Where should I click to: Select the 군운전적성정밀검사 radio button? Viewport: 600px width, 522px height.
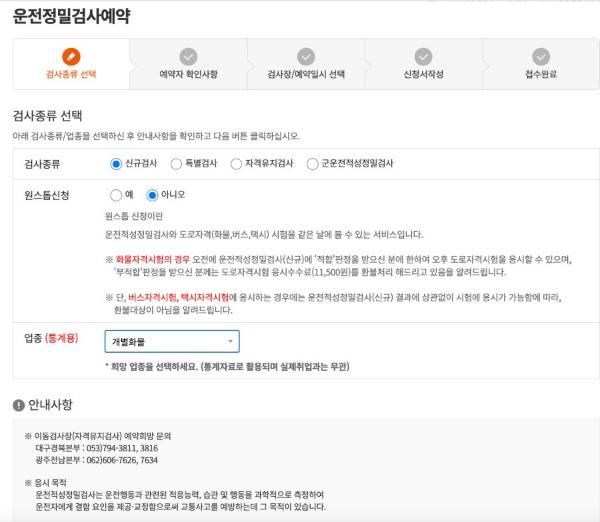coord(312,164)
